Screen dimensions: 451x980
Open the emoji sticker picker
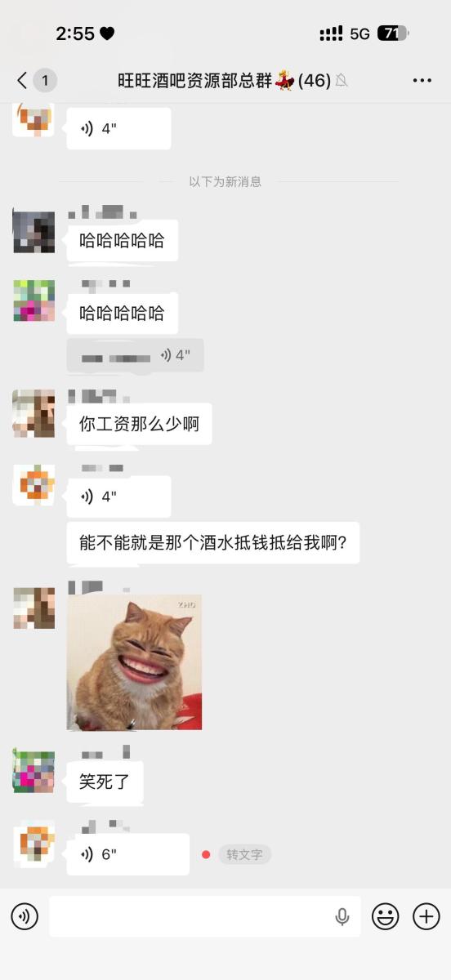385,916
